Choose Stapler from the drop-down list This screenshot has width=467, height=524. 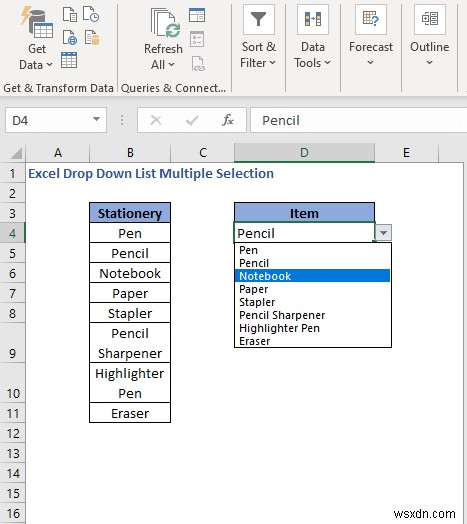point(313,302)
